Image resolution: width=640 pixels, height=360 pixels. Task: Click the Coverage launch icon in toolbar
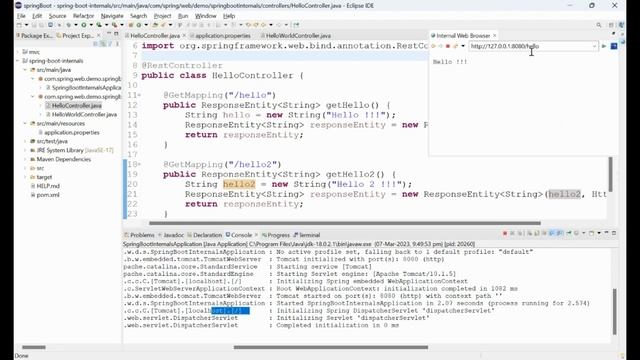(99, 25)
